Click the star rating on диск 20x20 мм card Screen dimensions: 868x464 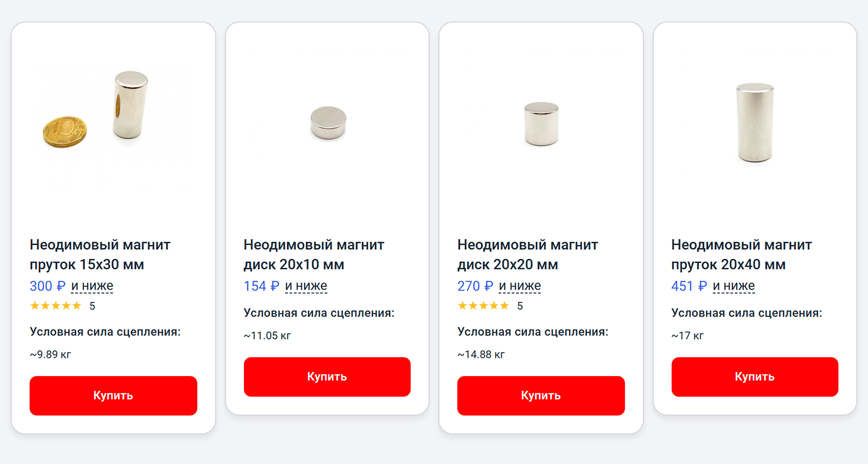[x=484, y=305]
